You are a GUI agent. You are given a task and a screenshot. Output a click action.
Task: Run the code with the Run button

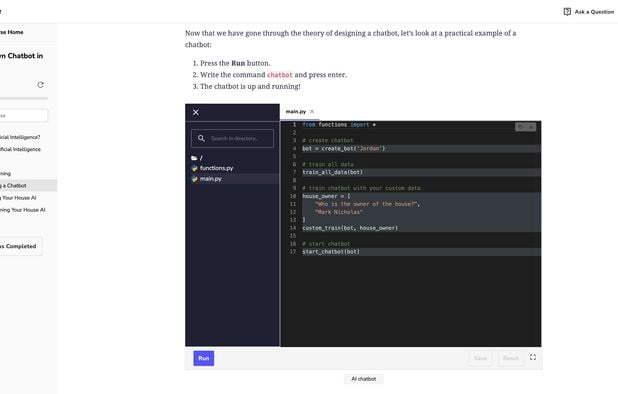coord(204,358)
